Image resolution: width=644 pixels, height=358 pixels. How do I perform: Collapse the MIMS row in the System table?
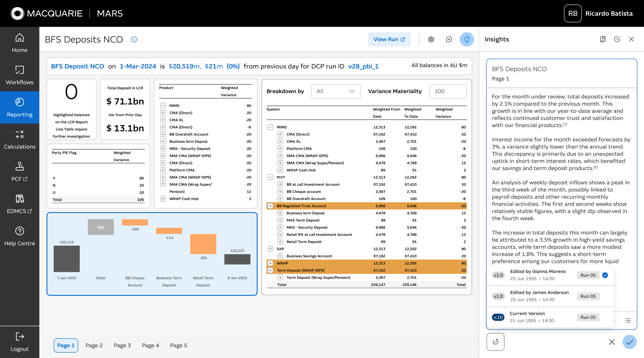[x=270, y=127]
